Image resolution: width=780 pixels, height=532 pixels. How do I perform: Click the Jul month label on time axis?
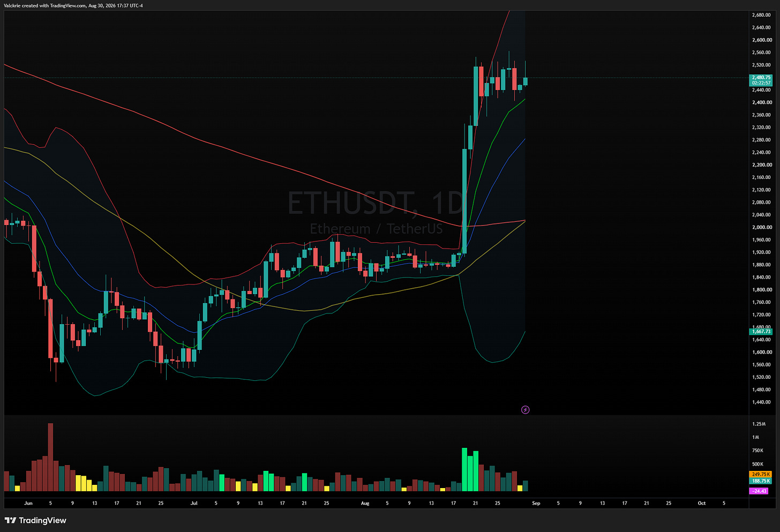click(194, 503)
